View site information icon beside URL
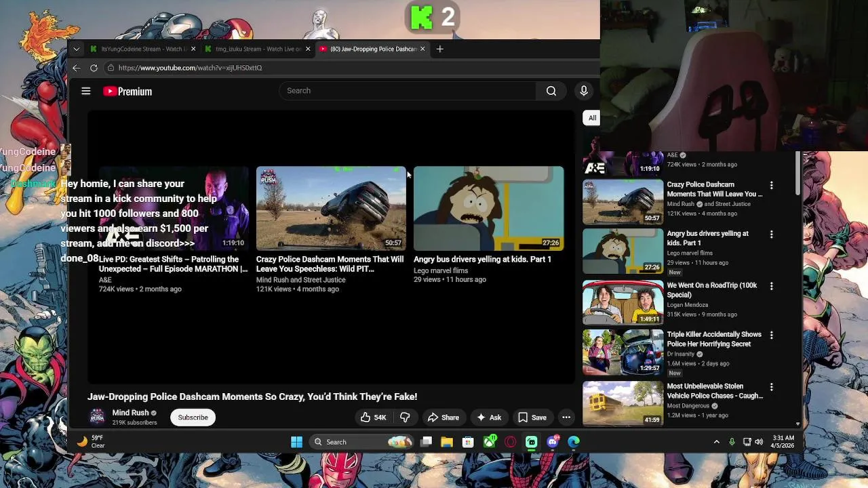Screen dimensions: 868x488 [x=111, y=68]
